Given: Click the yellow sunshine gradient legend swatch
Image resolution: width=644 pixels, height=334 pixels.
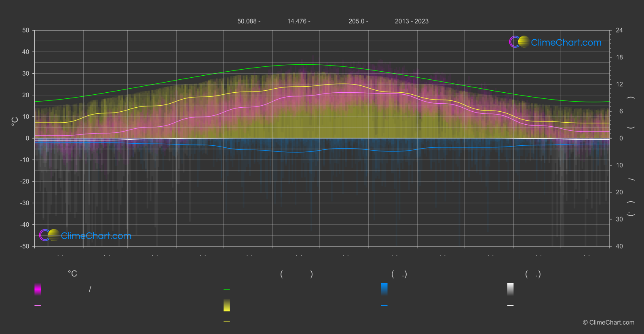Looking at the screenshot, I should (227, 305).
